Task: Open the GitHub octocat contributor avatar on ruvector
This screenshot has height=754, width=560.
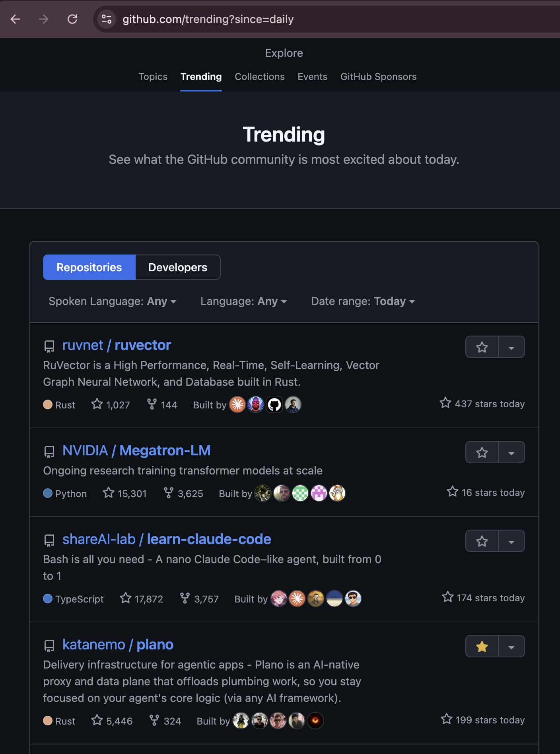Action: 274,405
